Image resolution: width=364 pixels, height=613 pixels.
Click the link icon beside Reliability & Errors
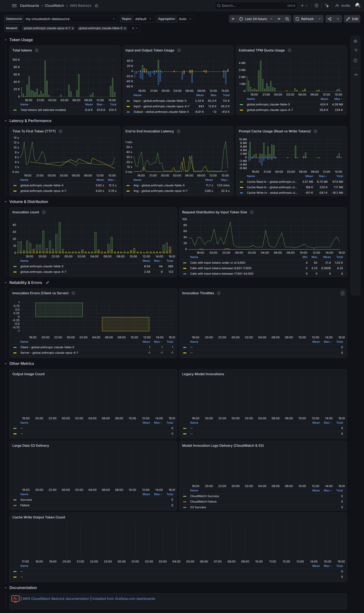click(x=47, y=283)
